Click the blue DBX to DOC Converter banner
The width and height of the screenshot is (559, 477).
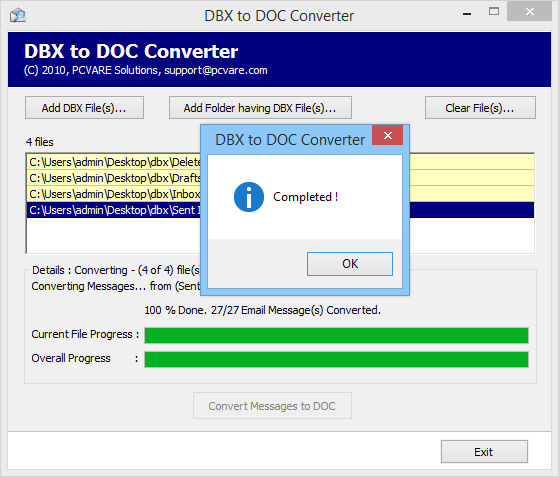coord(280,60)
